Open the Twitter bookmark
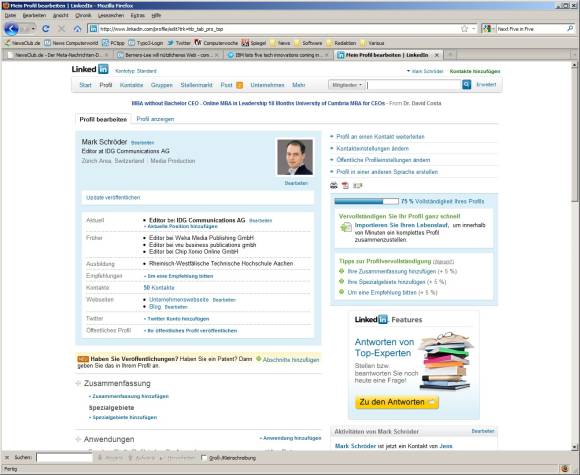 [179, 43]
